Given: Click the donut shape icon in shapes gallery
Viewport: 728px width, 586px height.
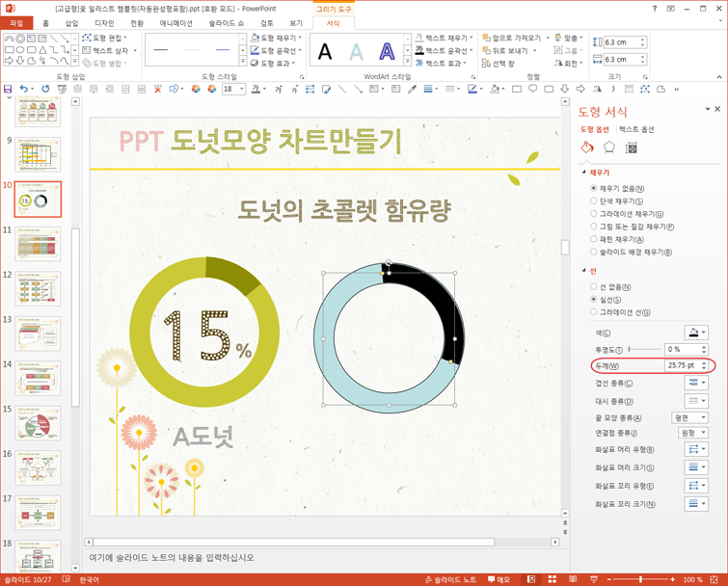Looking at the screenshot, I should pyautogui.click(x=20, y=39).
